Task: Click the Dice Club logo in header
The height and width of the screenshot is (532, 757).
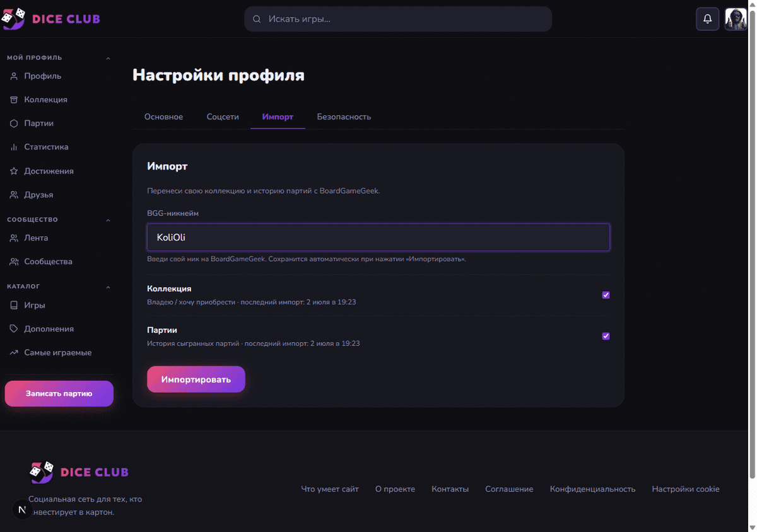Action: click(51, 19)
